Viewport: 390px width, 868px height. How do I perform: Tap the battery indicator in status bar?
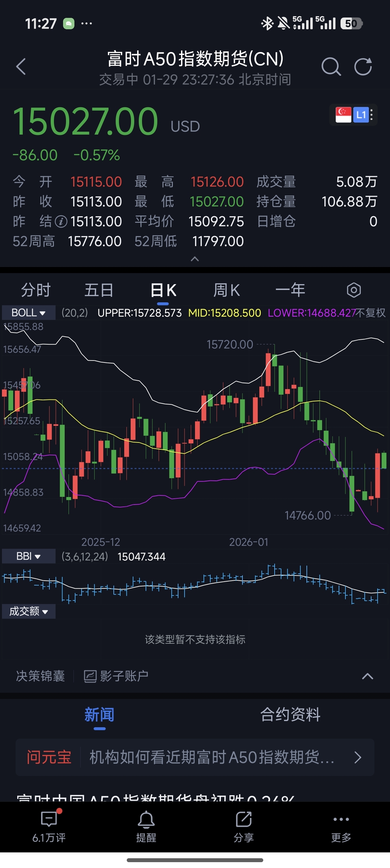351,23
